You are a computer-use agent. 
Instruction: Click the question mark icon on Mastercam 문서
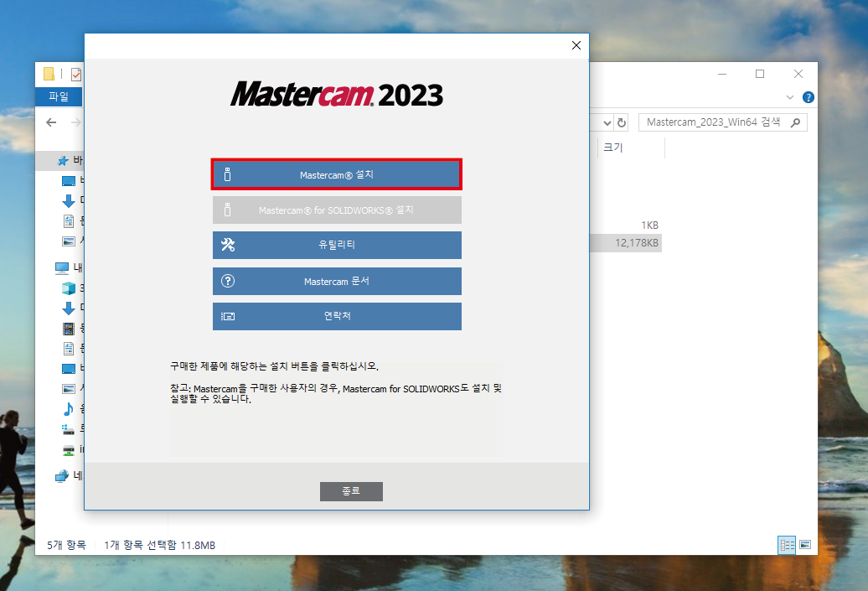tap(228, 281)
